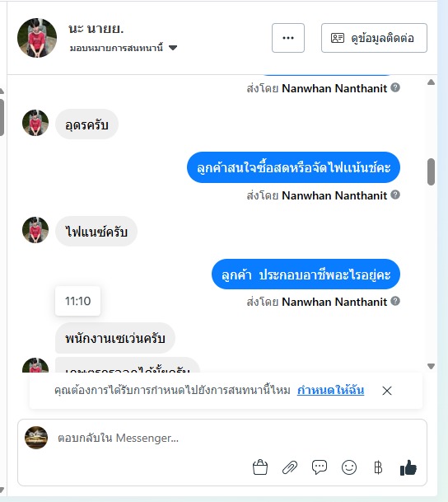Open the emoji picker smiley icon
Viewport: 448px width, 502px height.
[349, 467]
